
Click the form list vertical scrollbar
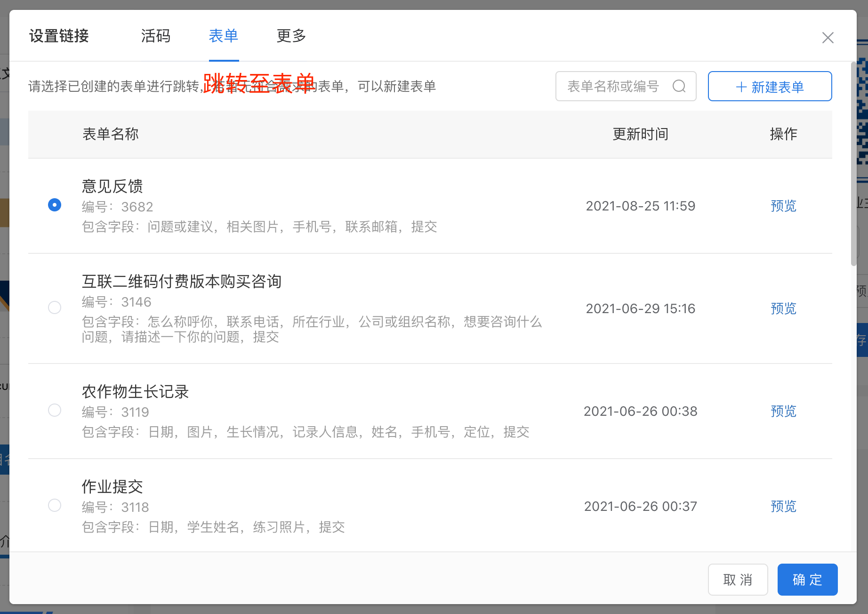click(x=853, y=165)
